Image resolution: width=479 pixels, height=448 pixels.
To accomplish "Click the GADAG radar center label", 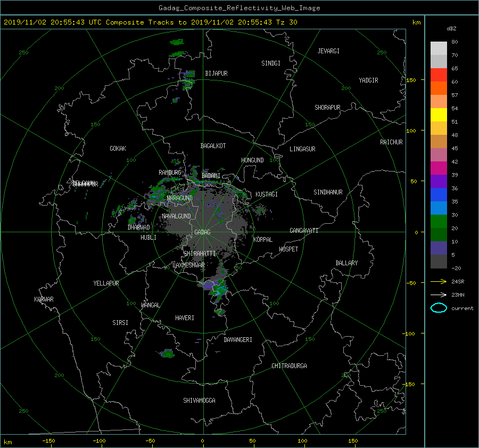I will coord(202,232).
